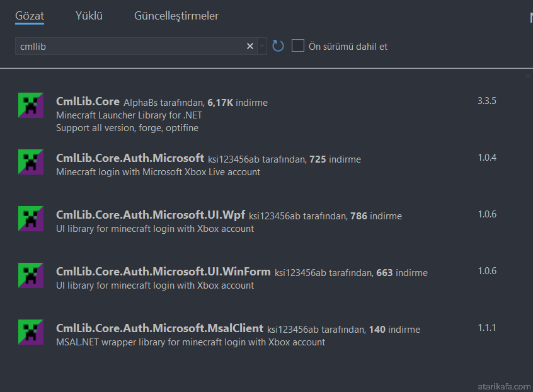Viewport: 533px width, 392px height.
Task: Click 'Minecraft Launcher Library for .NET' description
Action: (x=129, y=115)
